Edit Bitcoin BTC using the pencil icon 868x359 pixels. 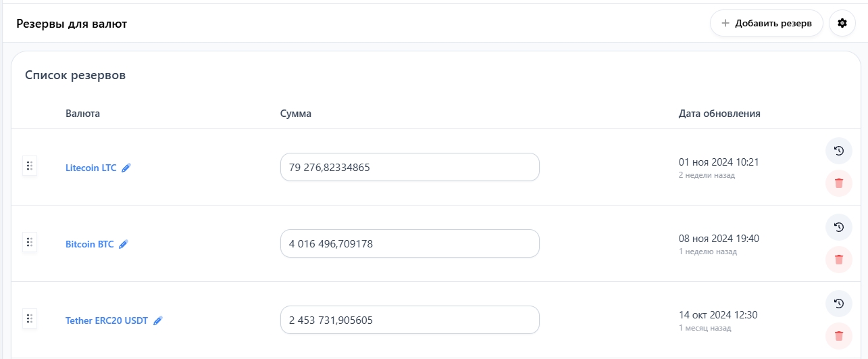click(124, 244)
